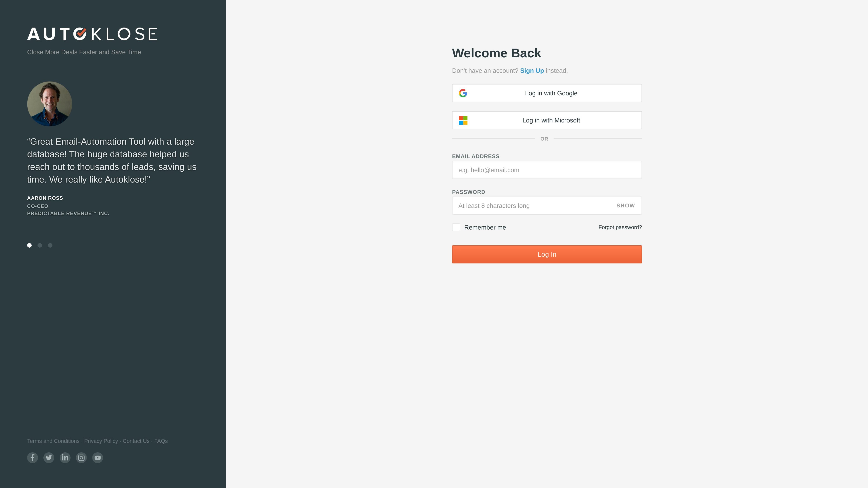
Task: Toggle password visibility with SHOW
Action: click(625, 205)
